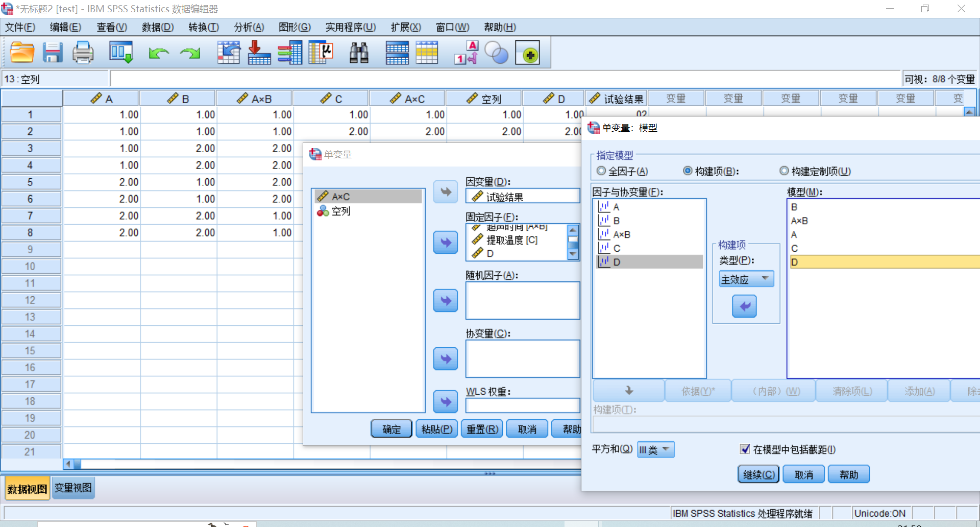Screen dimensions: 980x527
Task: Click the build terms blue arrow button
Action: 744,306
